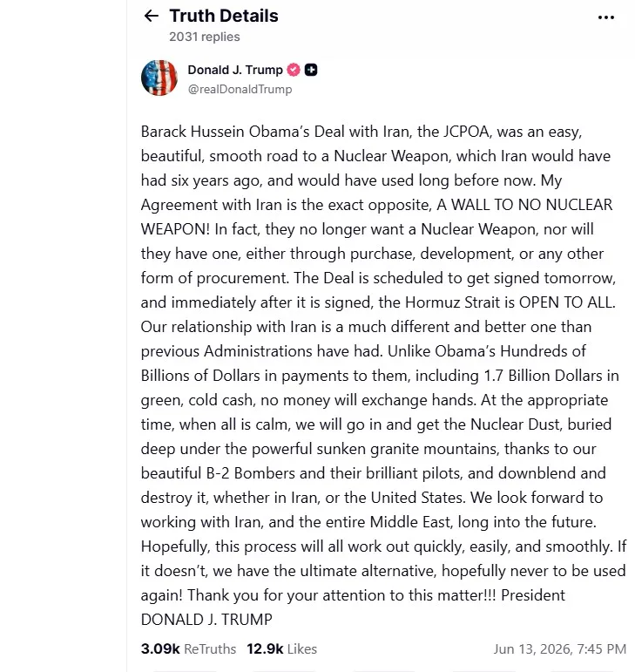The height and width of the screenshot is (672, 635).
Task: Open the Donald J. Trump display name
Action: (235, 70)
